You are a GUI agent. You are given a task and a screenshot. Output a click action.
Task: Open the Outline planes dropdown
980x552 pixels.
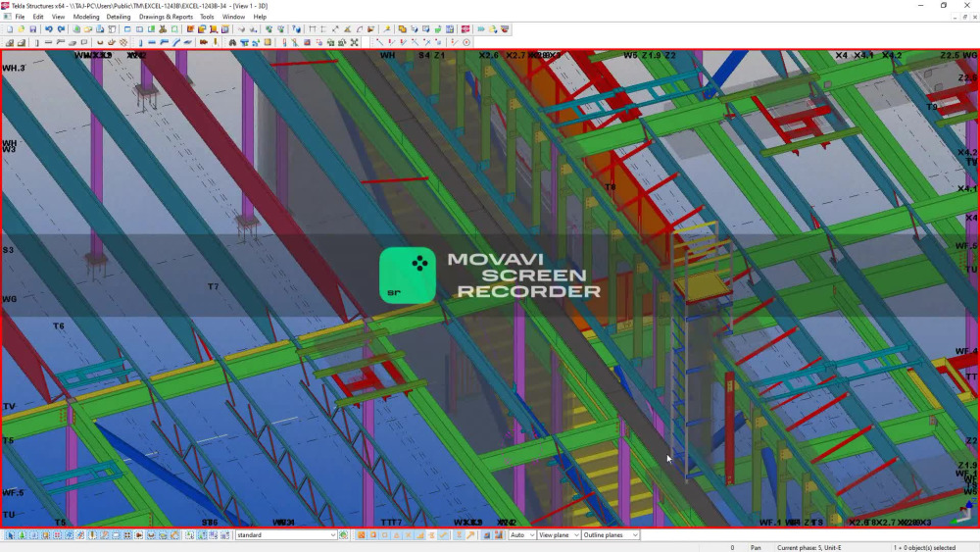611,535
